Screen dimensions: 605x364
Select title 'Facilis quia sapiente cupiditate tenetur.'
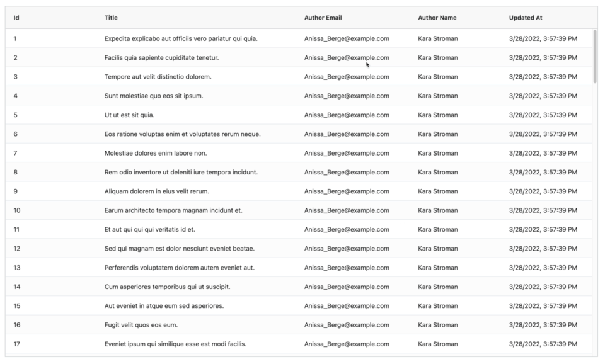[x=162, y=58]
